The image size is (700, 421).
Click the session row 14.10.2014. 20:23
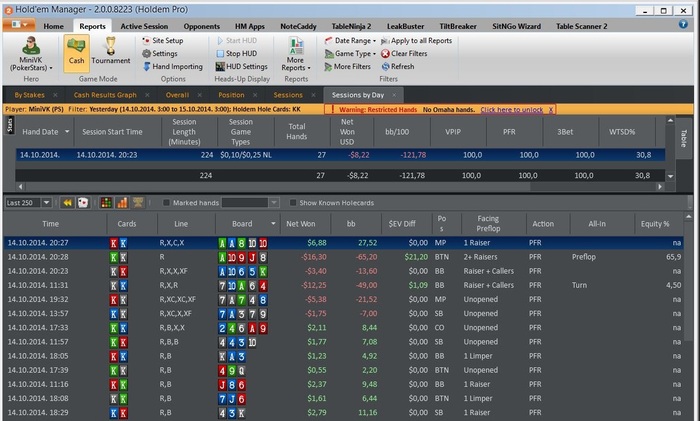tap(340, 155)
